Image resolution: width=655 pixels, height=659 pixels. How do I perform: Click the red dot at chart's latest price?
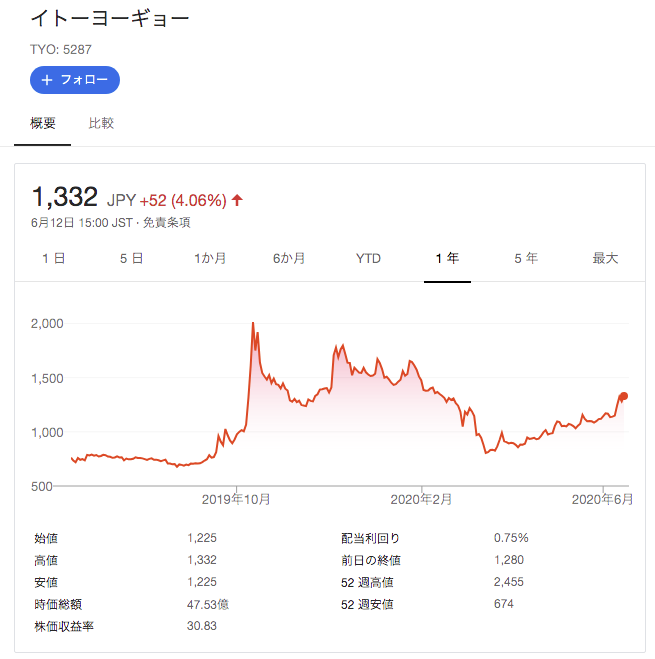[x=624, y=396]
